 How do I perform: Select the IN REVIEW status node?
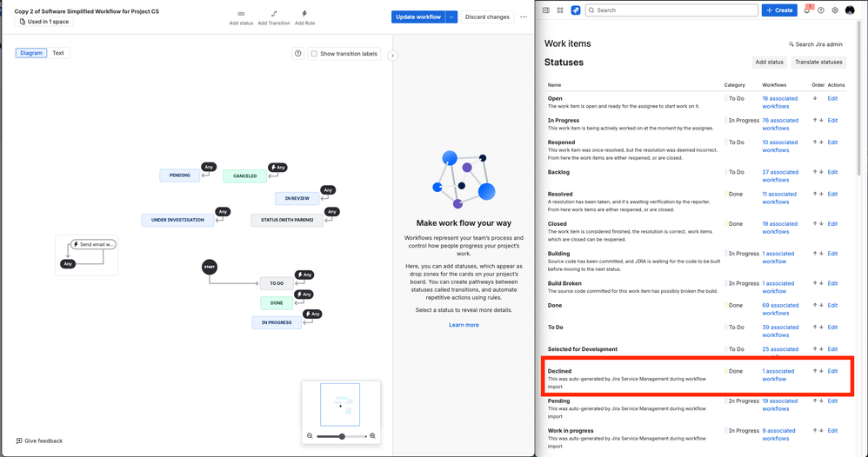click(x=297, y=198)
